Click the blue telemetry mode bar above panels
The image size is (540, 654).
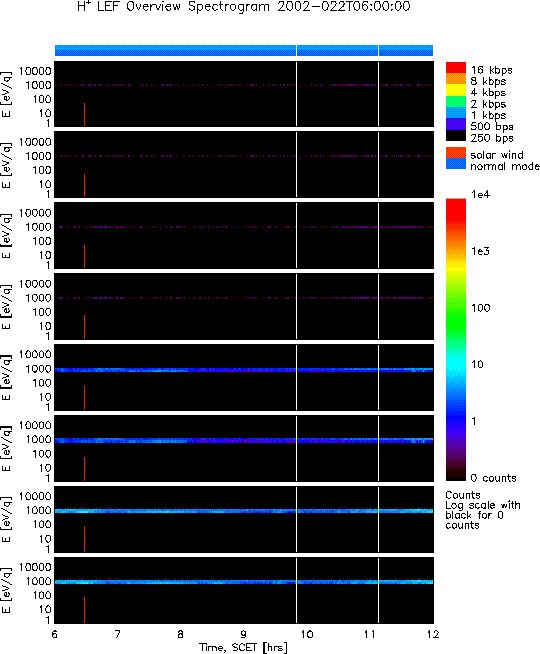244,50
